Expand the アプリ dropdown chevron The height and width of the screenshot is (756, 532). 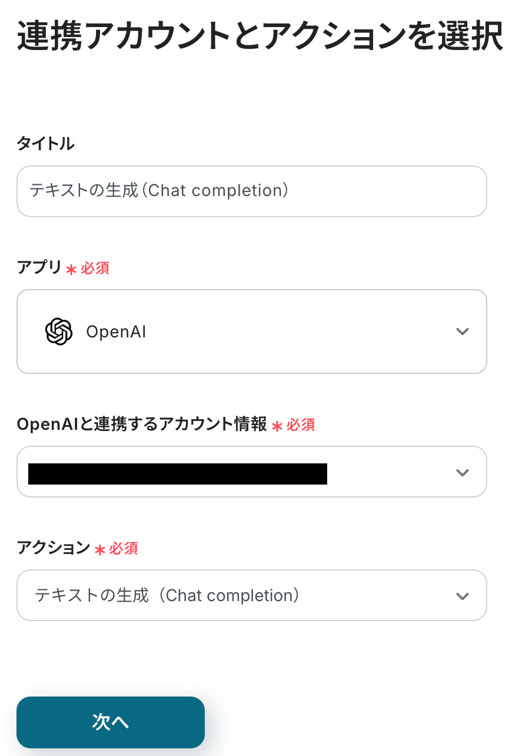click(x=463, y=331)
